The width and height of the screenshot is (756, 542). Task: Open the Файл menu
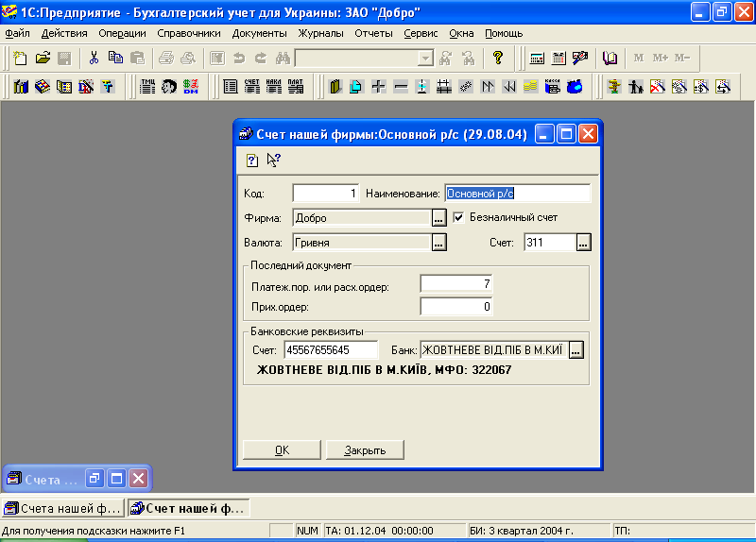(x=17, y=33)
